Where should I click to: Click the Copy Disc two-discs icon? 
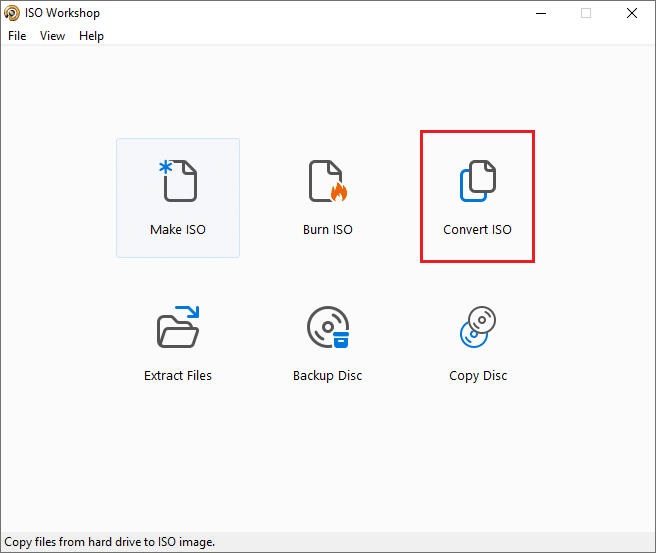477,327
